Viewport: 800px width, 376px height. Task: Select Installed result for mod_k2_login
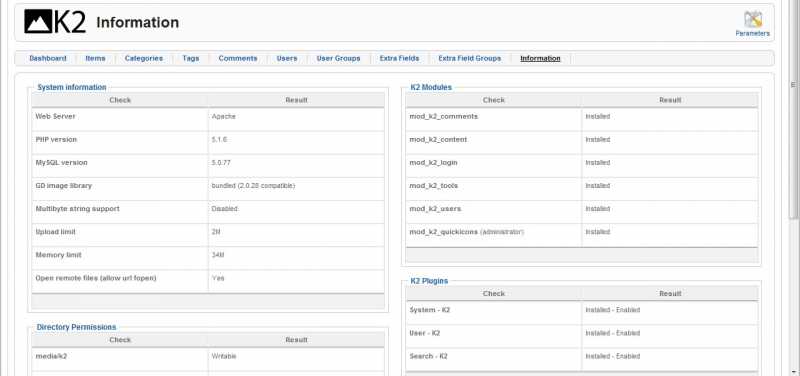click(597, 162)
